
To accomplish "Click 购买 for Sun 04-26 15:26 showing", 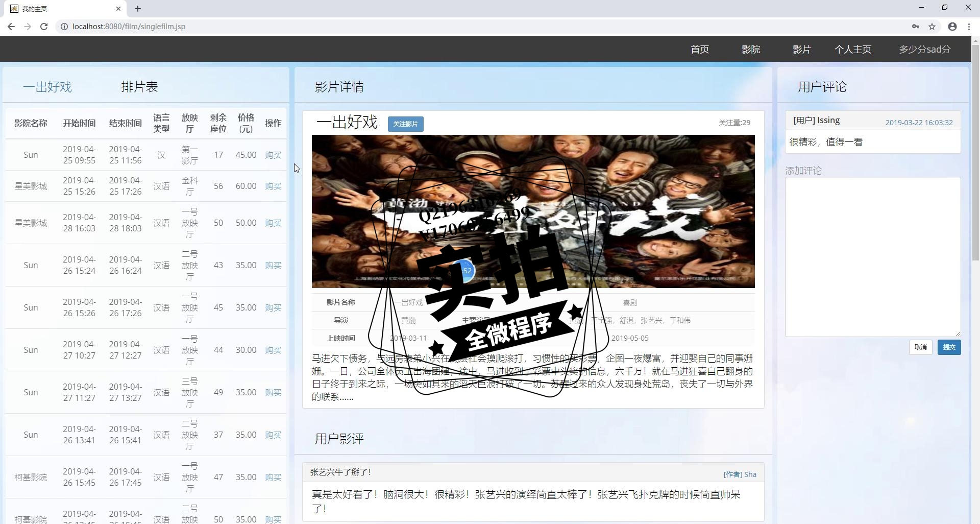I will pyautogui.click(x=273, y=307).
